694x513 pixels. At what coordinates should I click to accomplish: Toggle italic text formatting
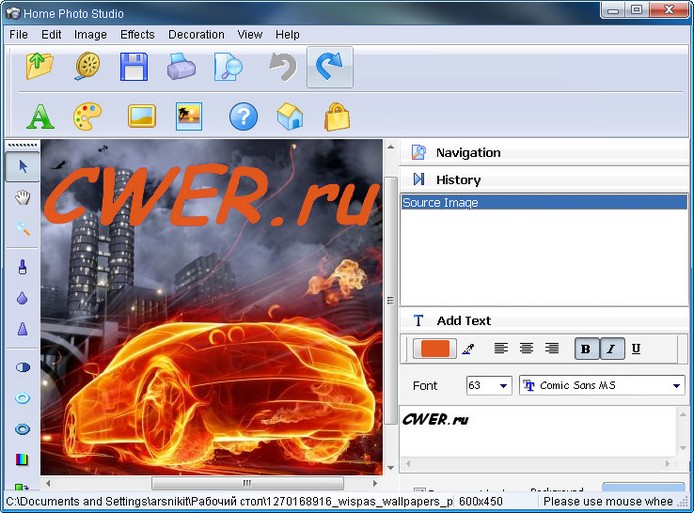pyautogui.click(x=611, y=349)
